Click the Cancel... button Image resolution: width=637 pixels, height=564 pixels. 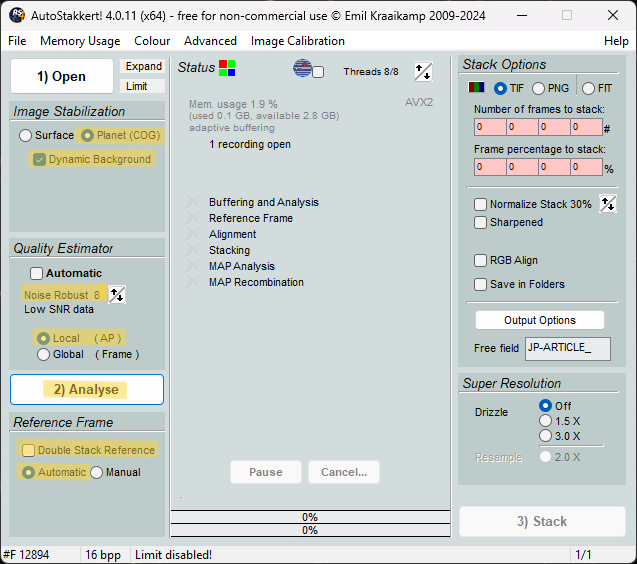(x=344, y=472)
